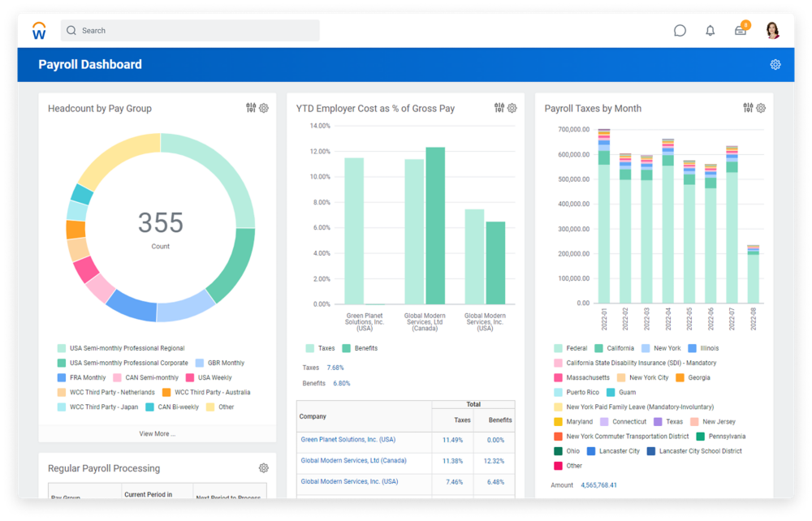This screenshot has height=521, width=812.
Task: Toggle Taxes legend in Employer Cost chart
Action: coord(320,348)
